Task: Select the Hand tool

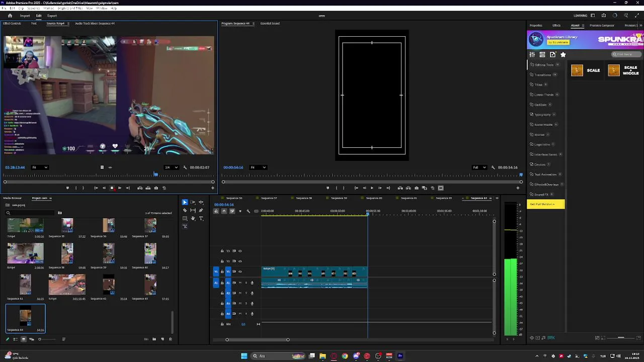Action: (x=193, y=218)
